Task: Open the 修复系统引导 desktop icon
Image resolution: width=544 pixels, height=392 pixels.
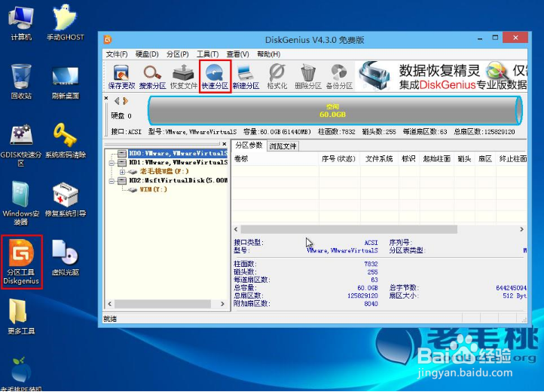Action: [66, 200]
